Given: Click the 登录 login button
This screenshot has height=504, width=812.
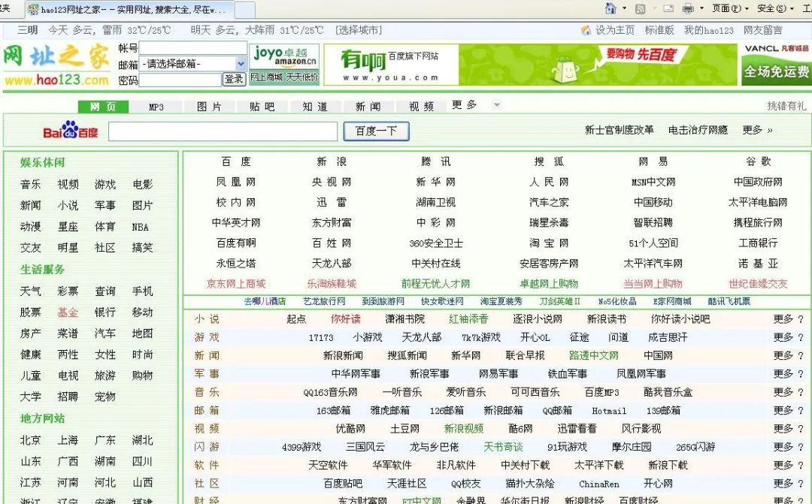Looking at the screenshot, I should tap(235, 78).
